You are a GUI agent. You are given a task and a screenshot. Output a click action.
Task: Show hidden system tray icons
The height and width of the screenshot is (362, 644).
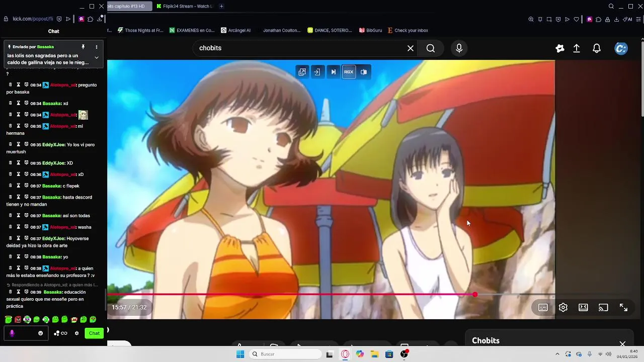[x=557, y=354]
